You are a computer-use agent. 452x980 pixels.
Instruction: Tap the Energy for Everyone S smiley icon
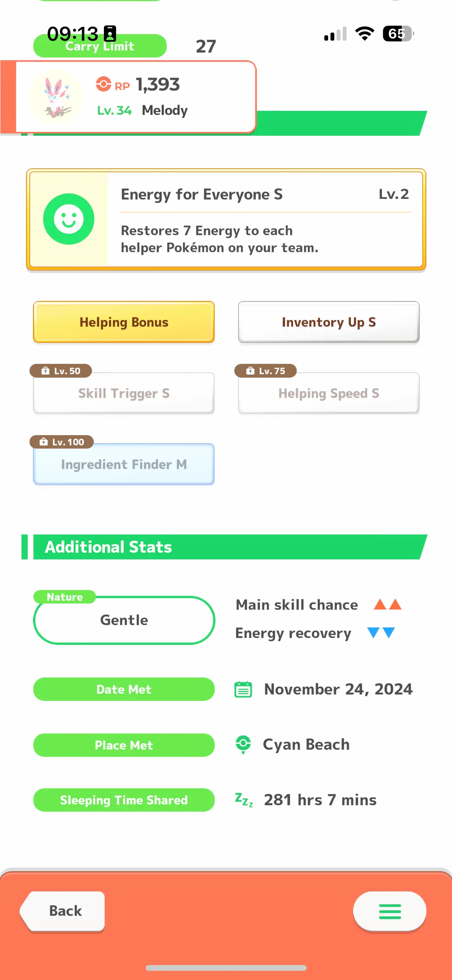(69, 219)
